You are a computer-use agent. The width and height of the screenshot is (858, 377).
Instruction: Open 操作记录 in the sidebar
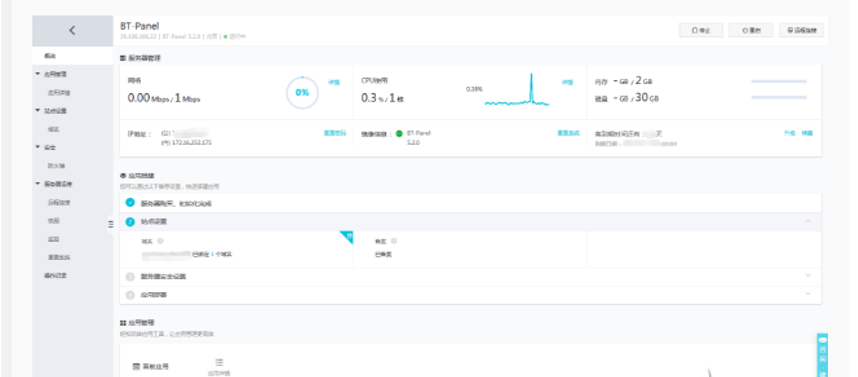click(55, 276)
